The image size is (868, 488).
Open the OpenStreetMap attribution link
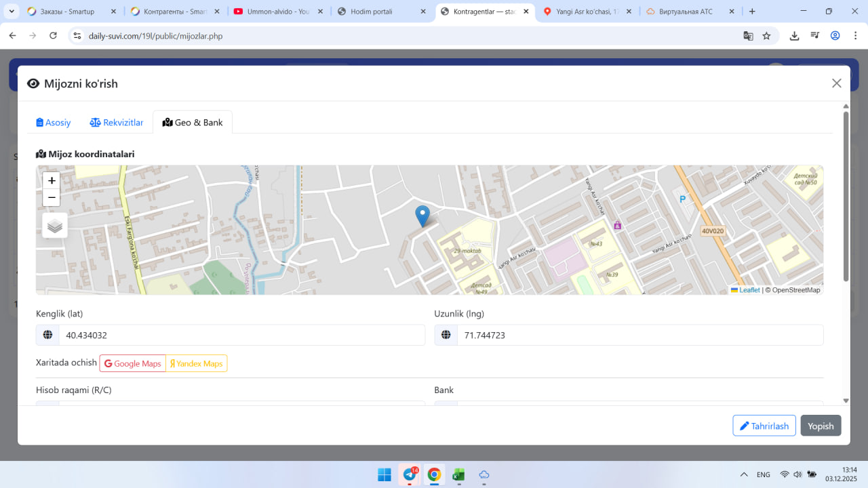coord(796,290)
